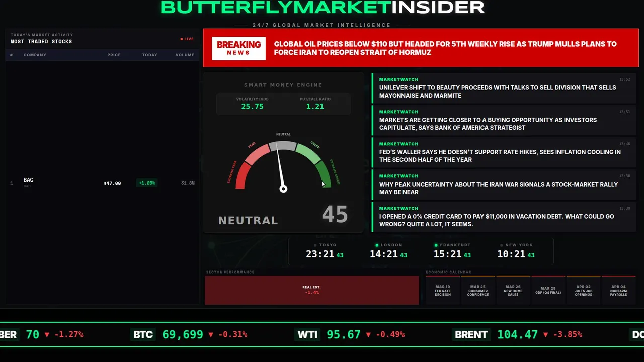
Task: Click the London market-open green dot
Action: coord(377,245)
